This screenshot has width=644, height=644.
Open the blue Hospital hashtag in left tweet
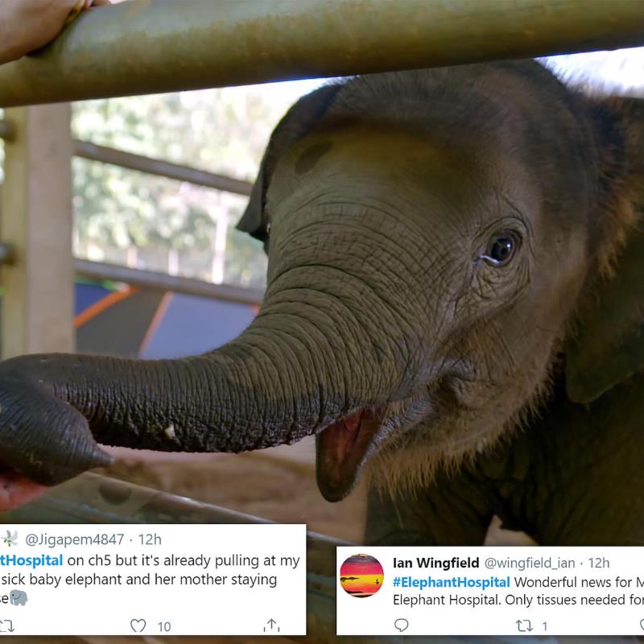click(x=31, y=560)
